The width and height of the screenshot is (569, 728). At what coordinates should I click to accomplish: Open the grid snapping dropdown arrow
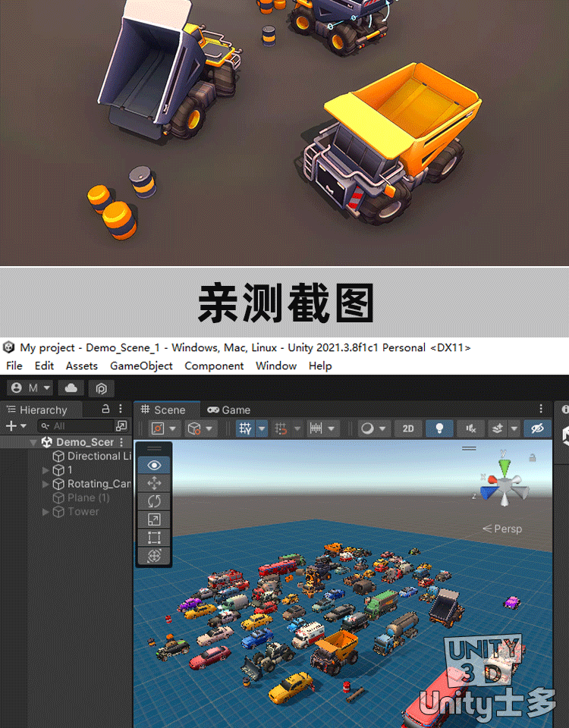(262, 428)
